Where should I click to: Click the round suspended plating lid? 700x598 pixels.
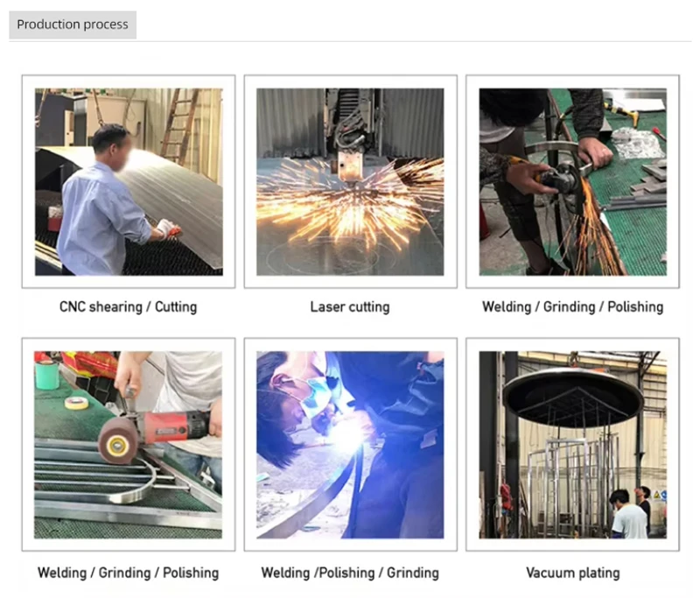point(573,395)
